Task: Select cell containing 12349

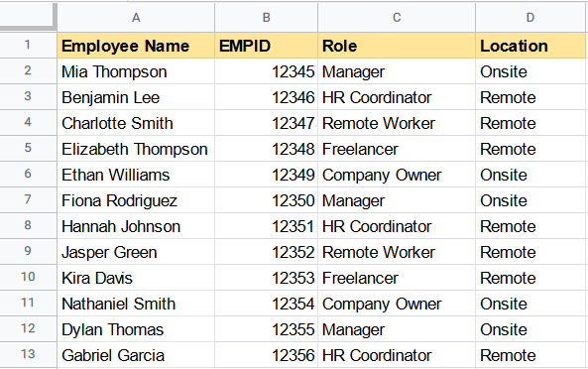Action: click(267, 175)
